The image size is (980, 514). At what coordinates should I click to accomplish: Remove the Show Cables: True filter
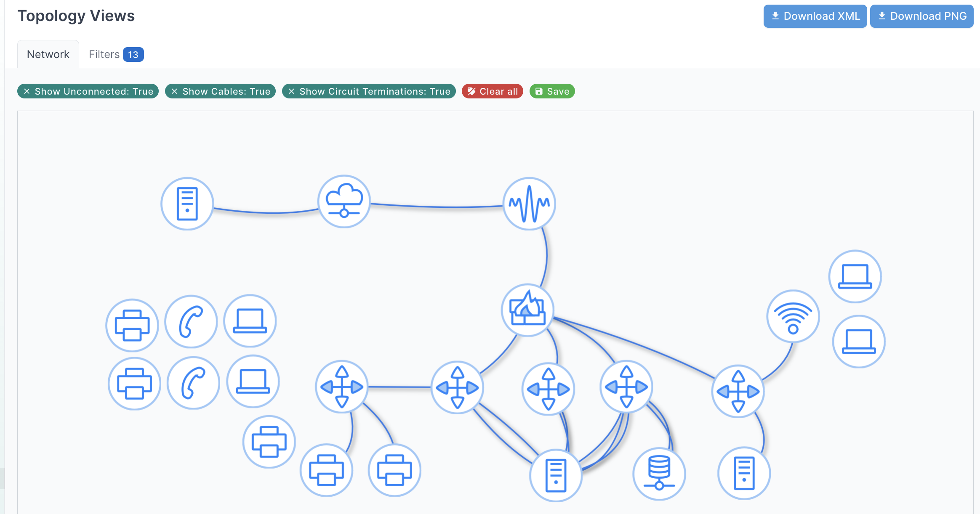(175, 91)
